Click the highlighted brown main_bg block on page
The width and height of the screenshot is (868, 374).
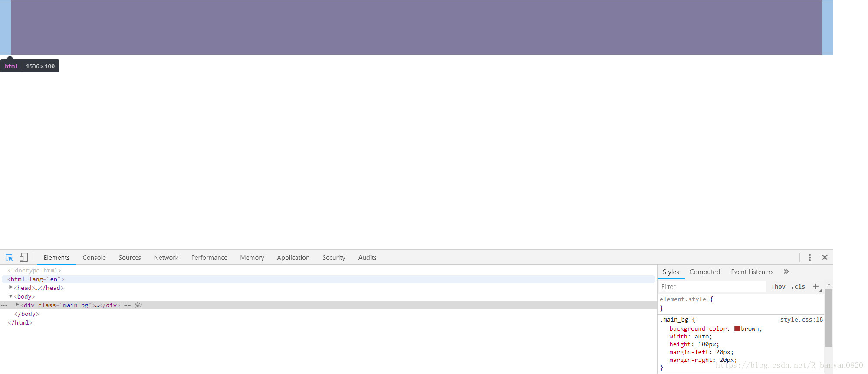click(417, 27)
